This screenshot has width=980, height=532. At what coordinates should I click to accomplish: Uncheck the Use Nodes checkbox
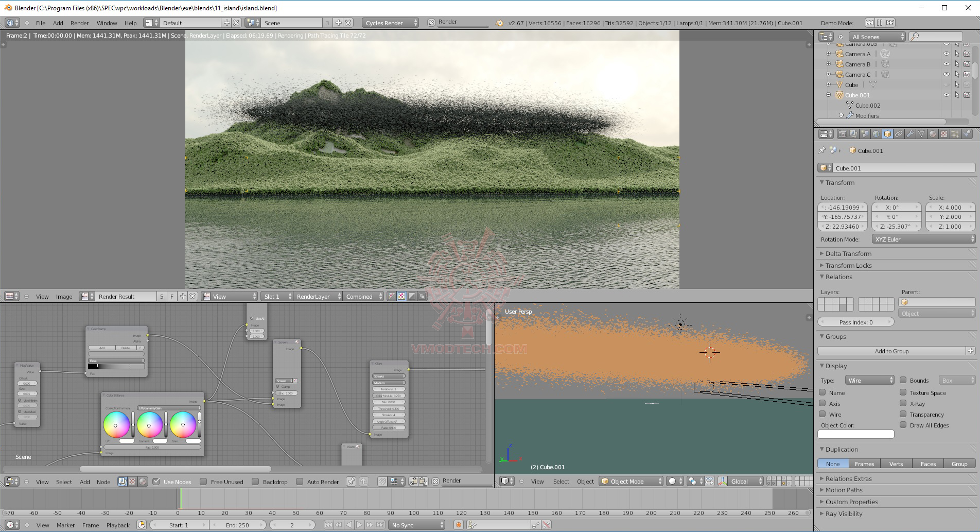click(156, 482)
